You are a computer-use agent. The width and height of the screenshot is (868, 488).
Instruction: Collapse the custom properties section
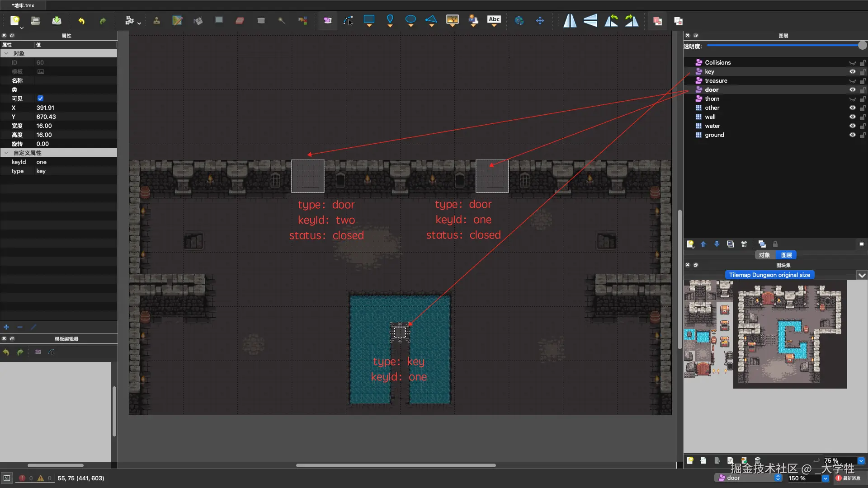coord(6,153)
